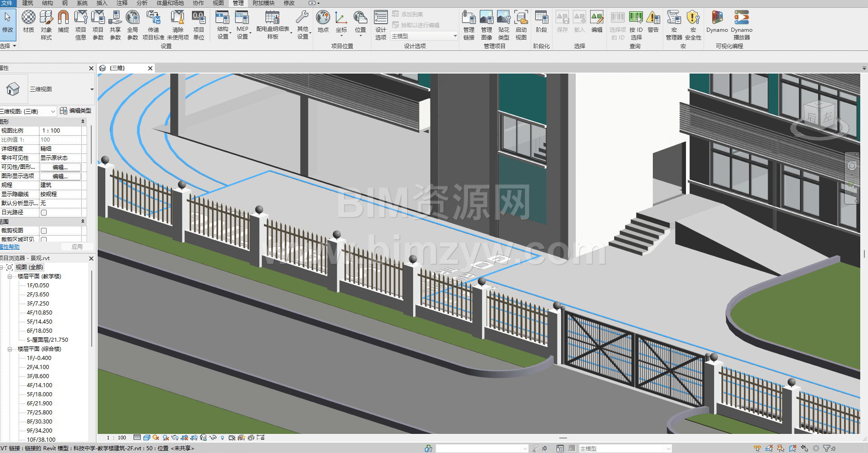Click the 属性帮助 link
Viewport: 868px width, 453px height.
click(x=10, y=247)
